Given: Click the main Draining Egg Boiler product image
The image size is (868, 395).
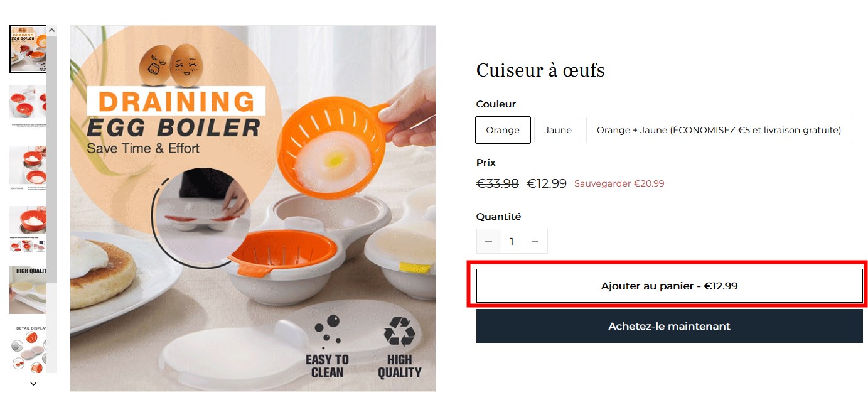Looking at the screenshot, I should [x=253, y=208].
